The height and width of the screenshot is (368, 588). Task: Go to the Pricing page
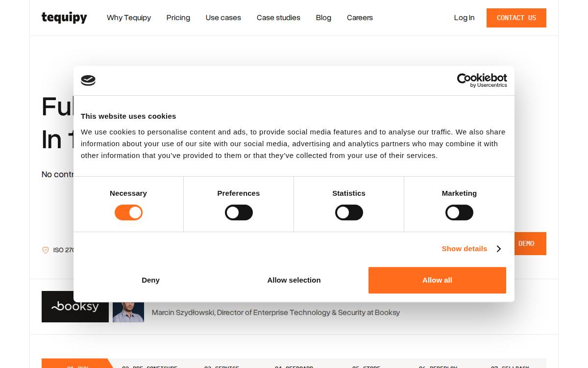coord(178,18)
